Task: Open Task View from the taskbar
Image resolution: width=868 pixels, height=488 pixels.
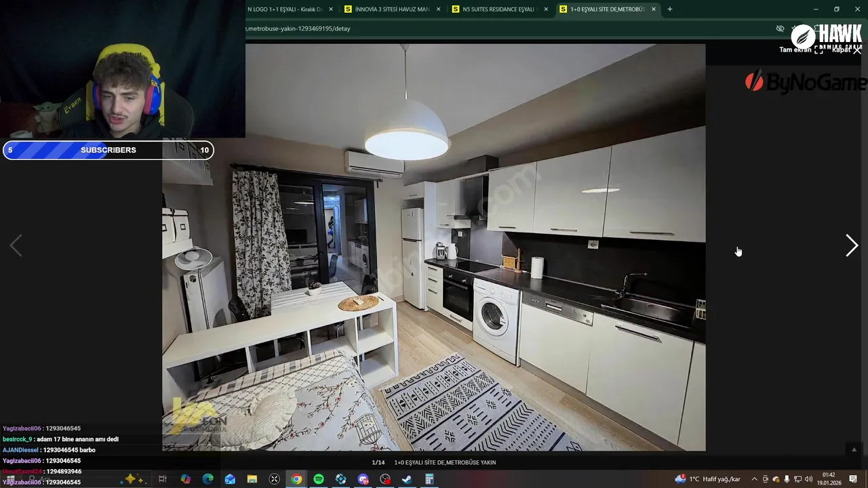Action: click(163, 479)
